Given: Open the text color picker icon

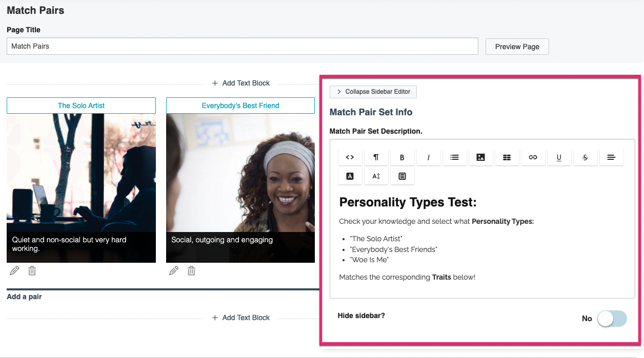Looking at the screenshot, I should point(350,176).
